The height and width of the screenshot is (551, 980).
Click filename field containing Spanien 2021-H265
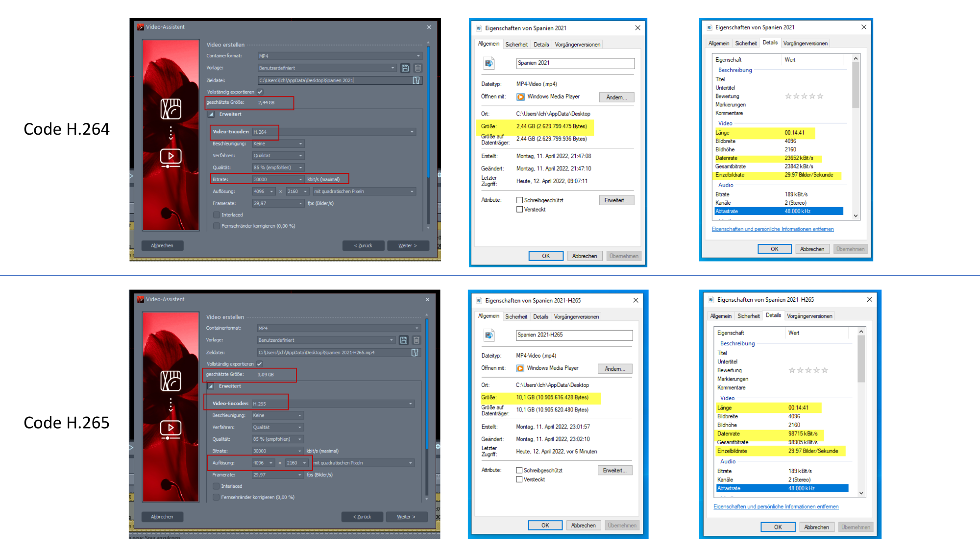point(574,335)
